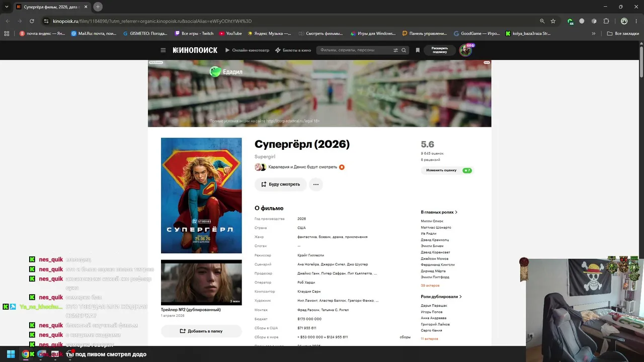Open Chrome apps grid in bookmarks bar

7,34
